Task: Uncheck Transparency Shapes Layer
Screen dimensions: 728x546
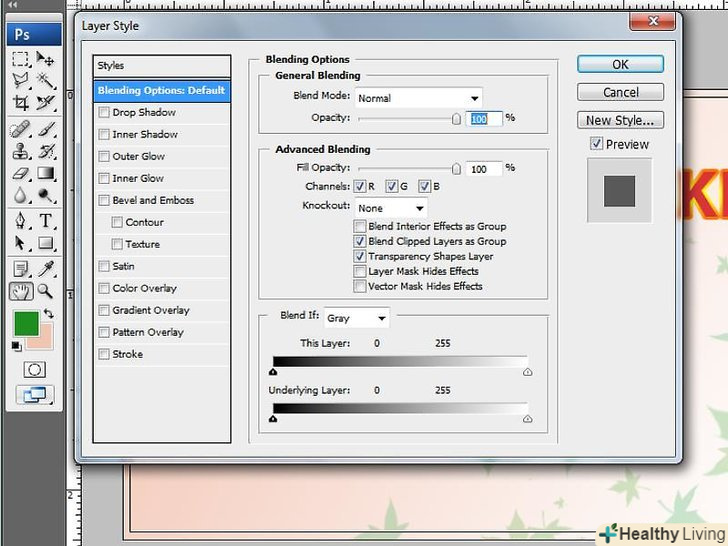Action: tap(360, 256)
